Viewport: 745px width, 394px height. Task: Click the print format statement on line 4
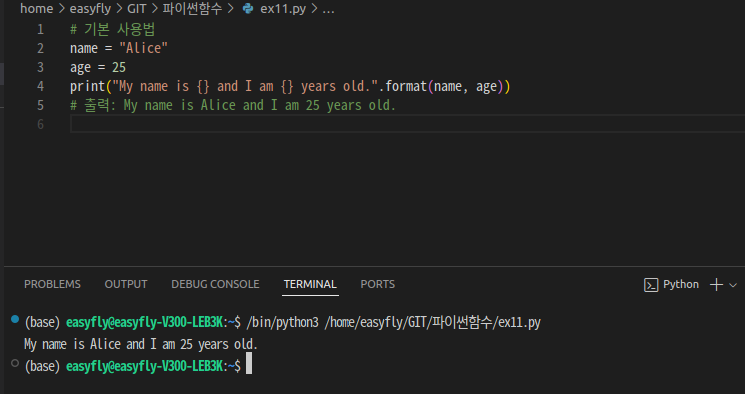click(x=290, y=86)
